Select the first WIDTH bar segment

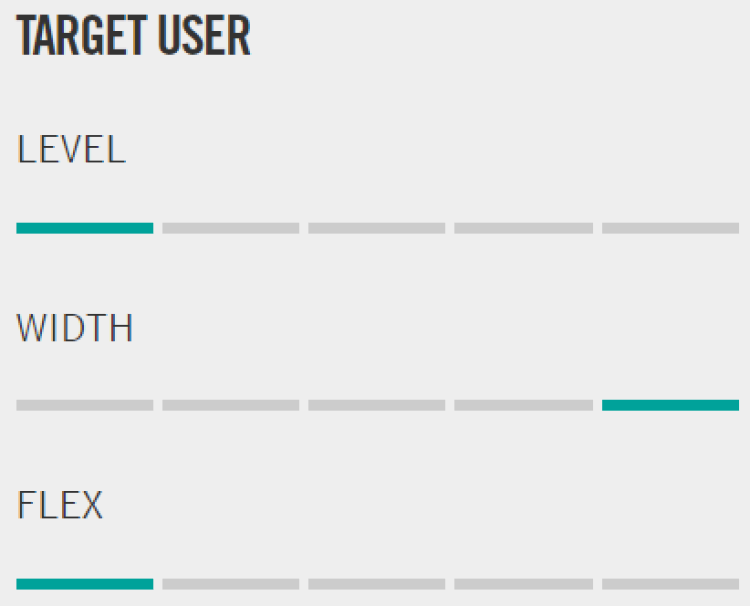[85, 405]
